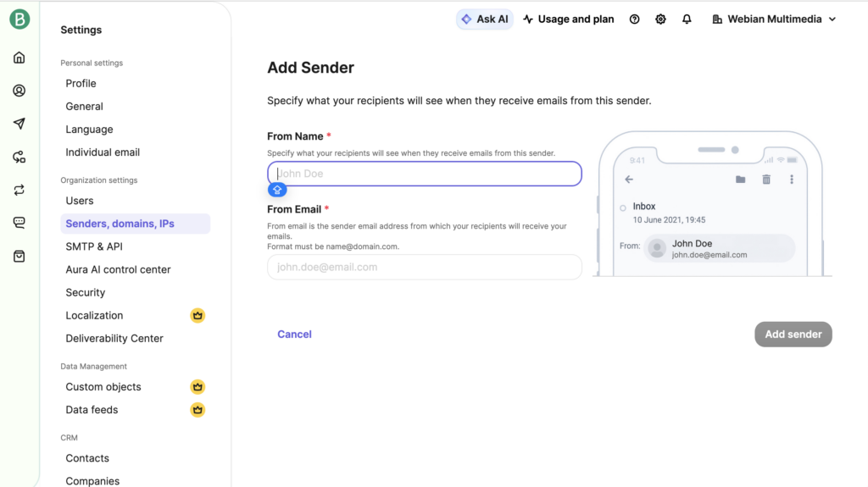The image size is (868, 487).
Task: Open the Home icon in left rail
Action: pyautogui.click(x=19, y=58)
